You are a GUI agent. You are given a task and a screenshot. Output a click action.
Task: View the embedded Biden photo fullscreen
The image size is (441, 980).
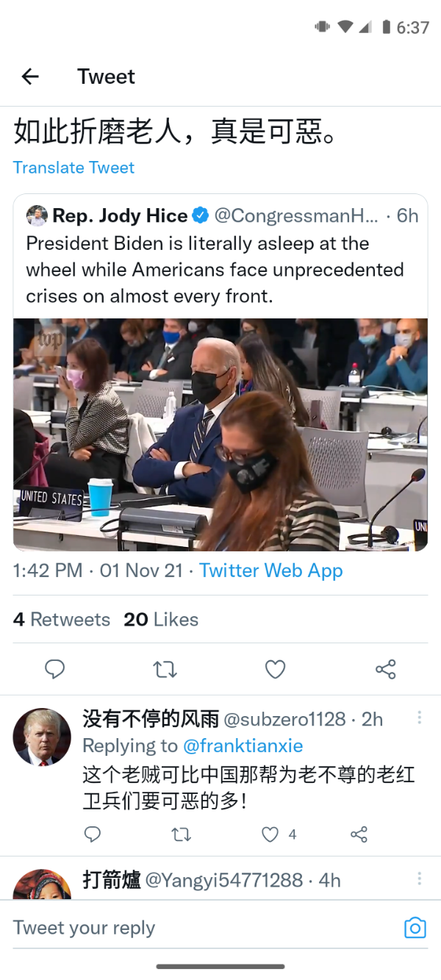219,433
